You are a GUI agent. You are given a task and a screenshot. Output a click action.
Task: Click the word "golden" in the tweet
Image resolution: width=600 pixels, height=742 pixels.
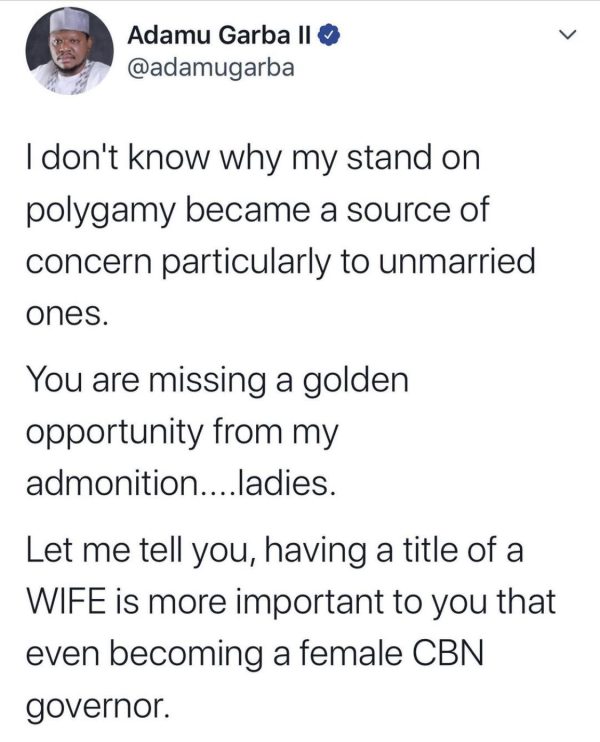(353, 379)
